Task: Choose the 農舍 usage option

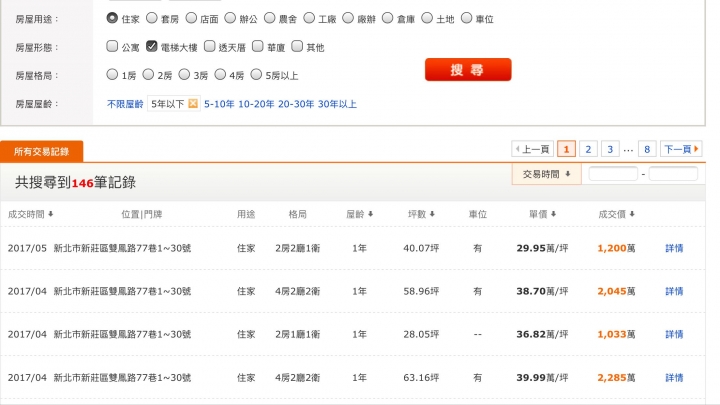Action: (x=270, y=18)
